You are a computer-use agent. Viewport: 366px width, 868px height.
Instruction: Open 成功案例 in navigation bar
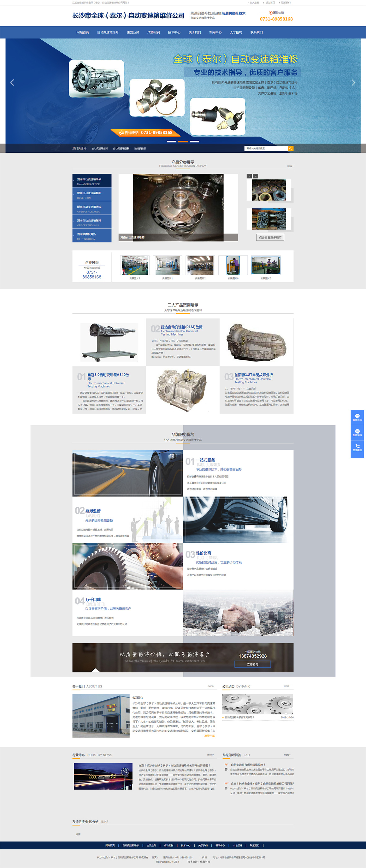click(x=153, y=32)
